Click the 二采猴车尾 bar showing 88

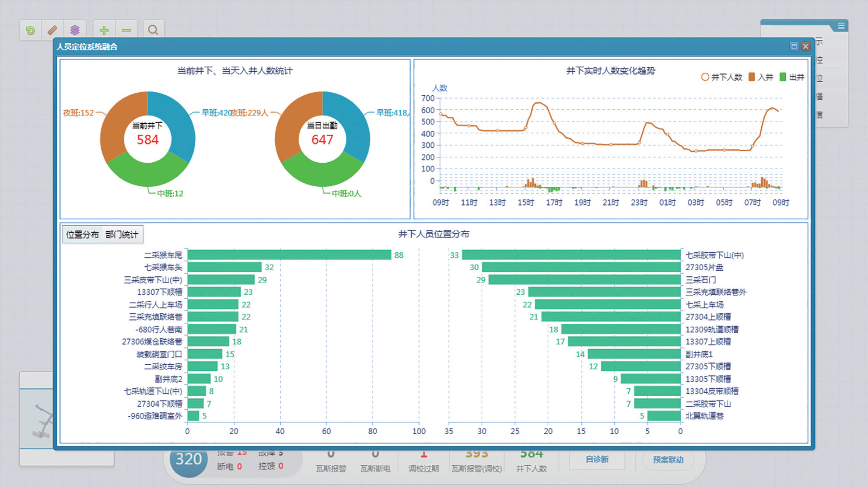point(289,255)
